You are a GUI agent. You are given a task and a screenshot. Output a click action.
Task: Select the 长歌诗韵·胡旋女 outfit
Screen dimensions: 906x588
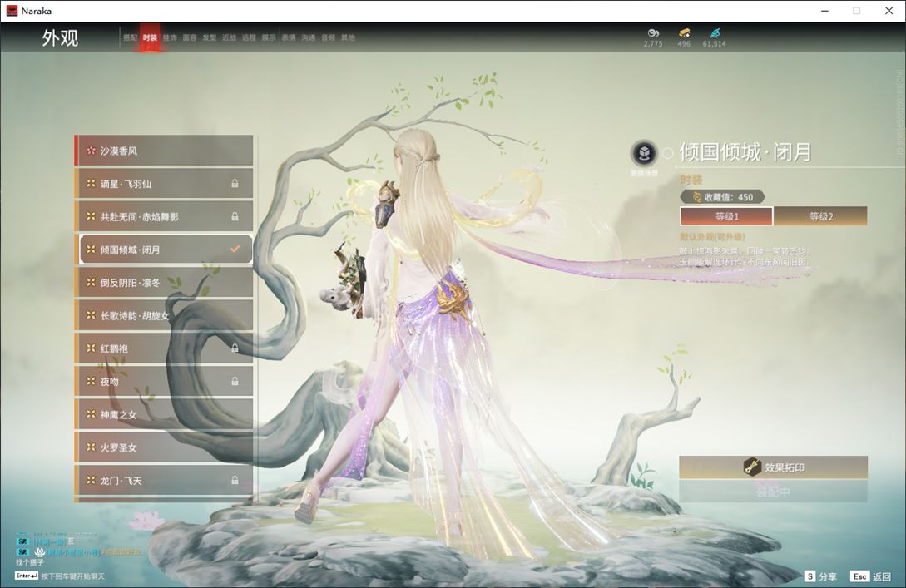point(164,315)
